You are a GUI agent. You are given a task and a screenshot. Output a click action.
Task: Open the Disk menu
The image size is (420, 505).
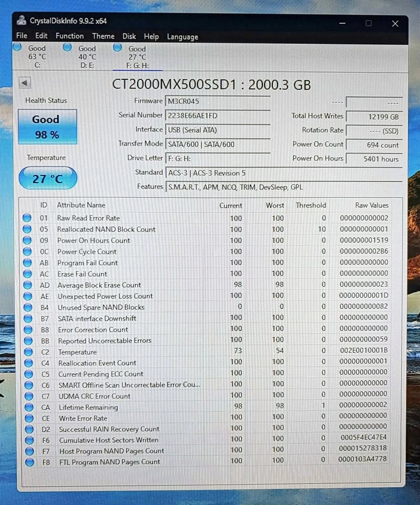tap(129, 36)
